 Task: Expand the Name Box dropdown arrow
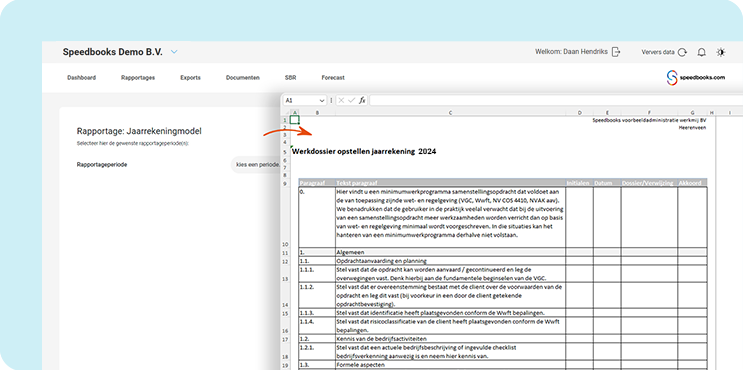pos(322,100)
